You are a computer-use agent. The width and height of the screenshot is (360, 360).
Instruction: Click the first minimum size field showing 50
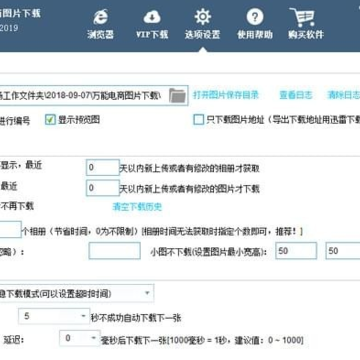pyautogui.click(x=296, y=251)
